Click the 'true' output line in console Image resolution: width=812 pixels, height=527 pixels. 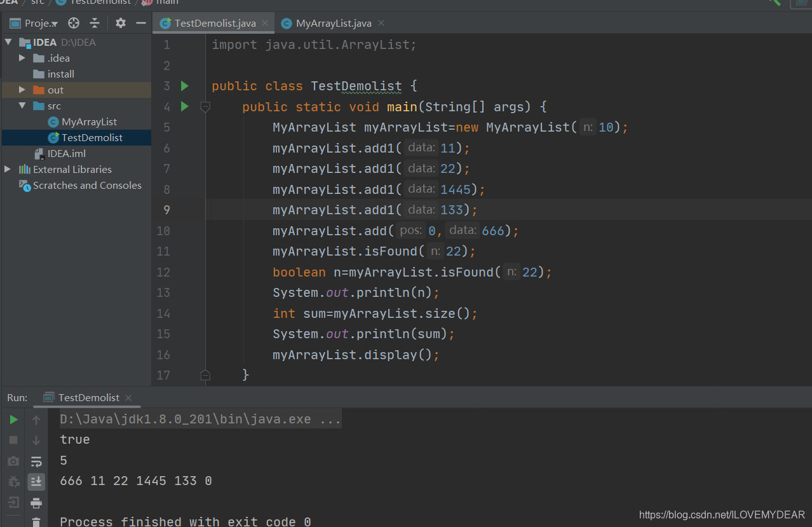tap(75, 440)
